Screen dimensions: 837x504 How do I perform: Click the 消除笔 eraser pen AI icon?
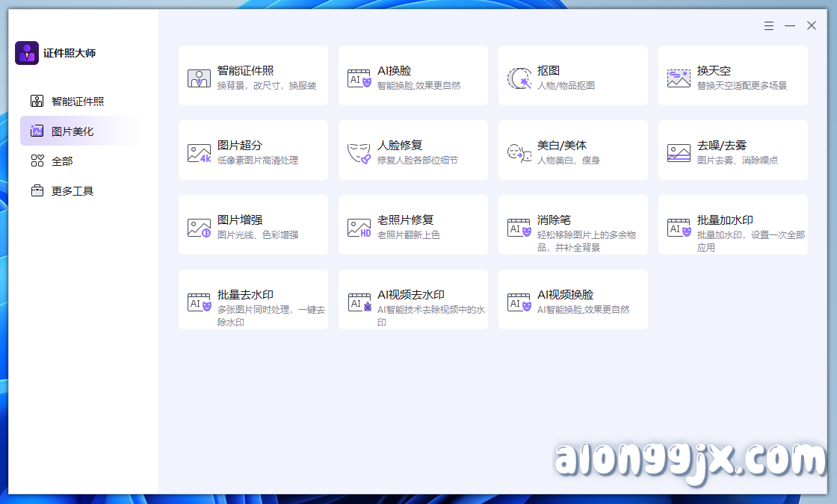coord(519,224)
